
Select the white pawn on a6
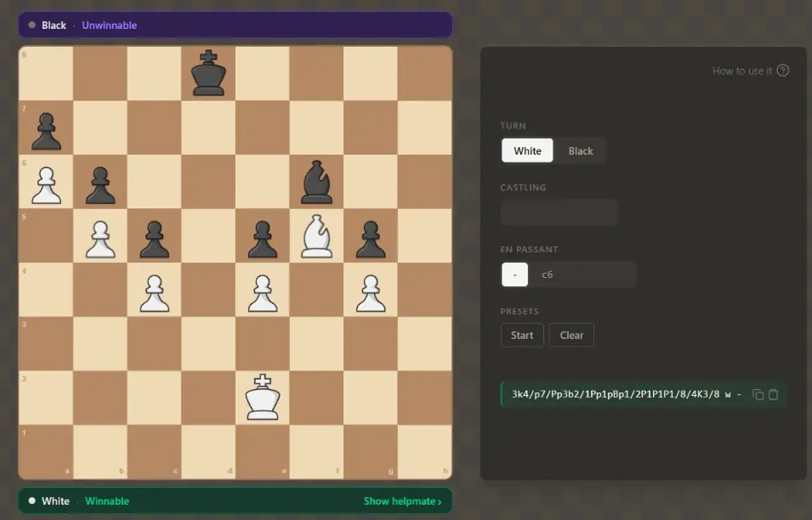[46, 184]
